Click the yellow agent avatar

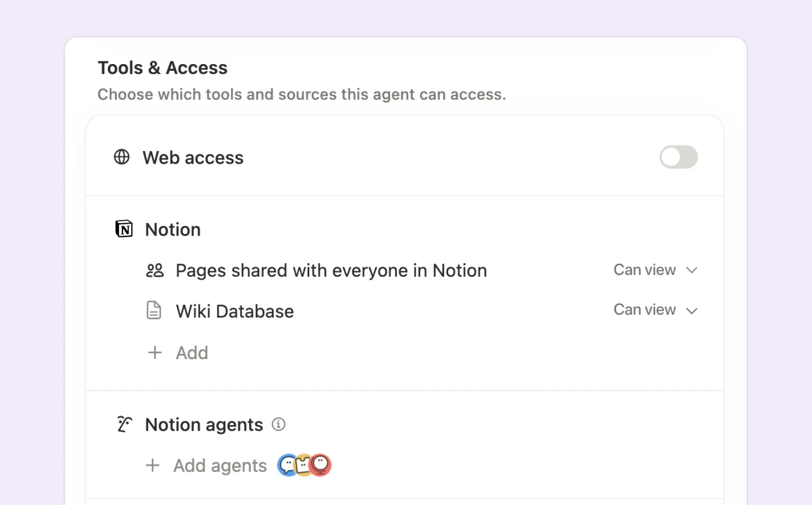coord(304,465)
